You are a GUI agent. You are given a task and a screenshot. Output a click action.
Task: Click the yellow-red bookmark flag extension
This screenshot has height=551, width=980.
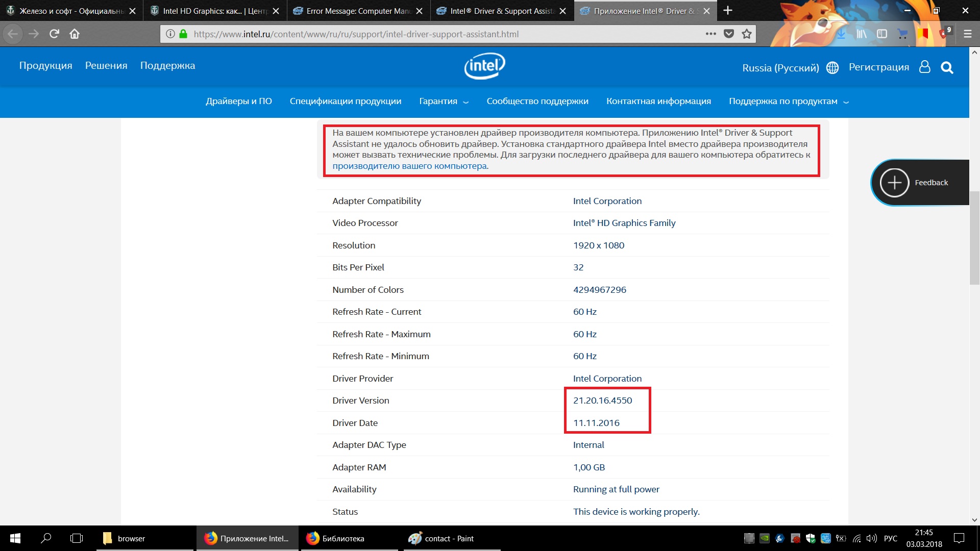[923, 34]
